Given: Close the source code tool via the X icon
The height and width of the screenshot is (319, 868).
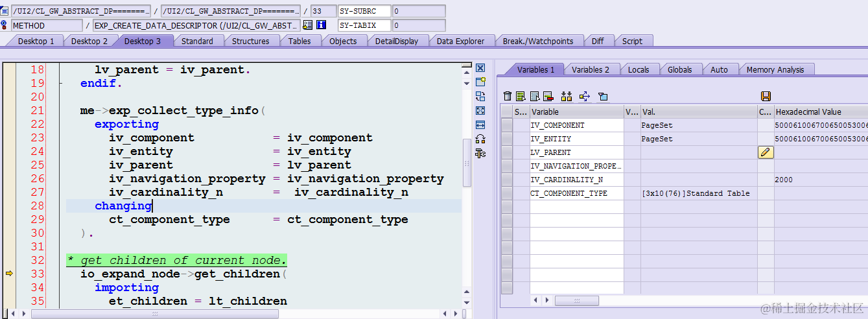Looking at the screenshot, I should [x=480, y=68].
